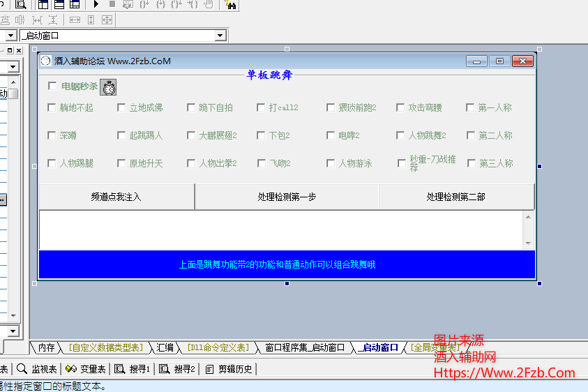Viewport: 588px width, 392px height.
Task: Open the top dropdown in property panel
Action: [x=13, y=67]
